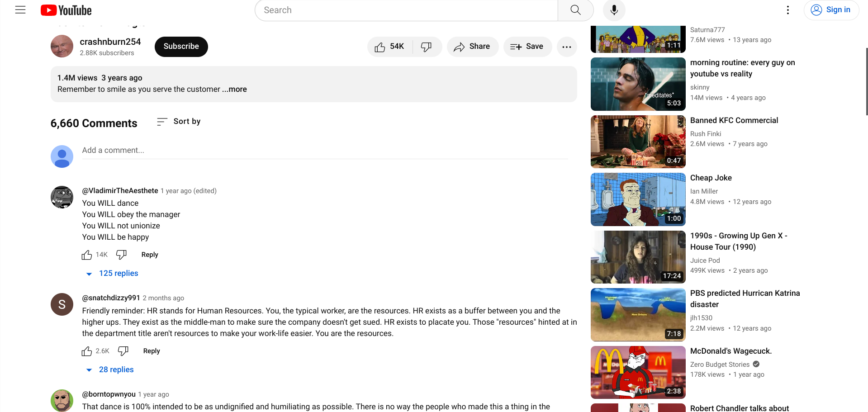Image resolution: width=868 pixels, height=412 pixels.
Task: Share this video
Action: 472,47
